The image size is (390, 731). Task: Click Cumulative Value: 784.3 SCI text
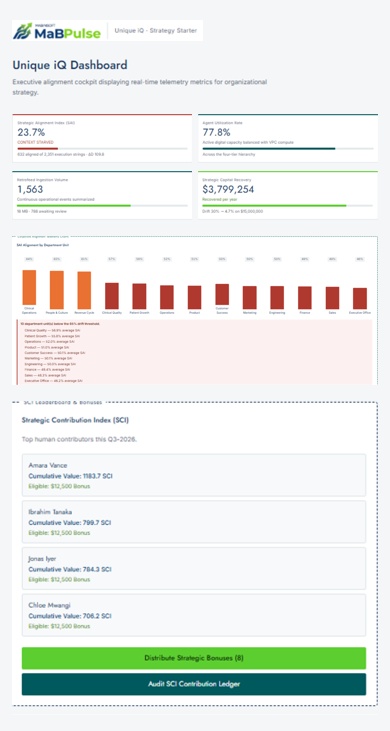pyautogui.click(x=70, y=570)
